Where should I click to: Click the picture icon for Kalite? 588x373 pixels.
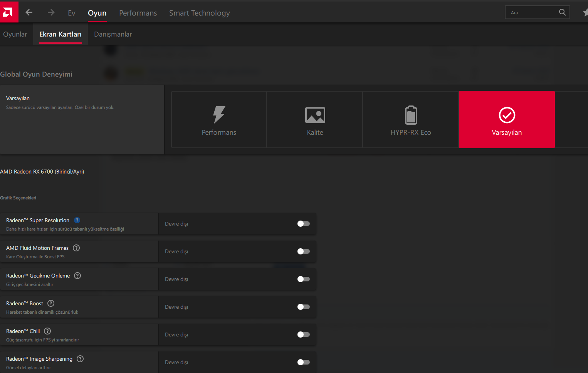click(x=315, y=115)
